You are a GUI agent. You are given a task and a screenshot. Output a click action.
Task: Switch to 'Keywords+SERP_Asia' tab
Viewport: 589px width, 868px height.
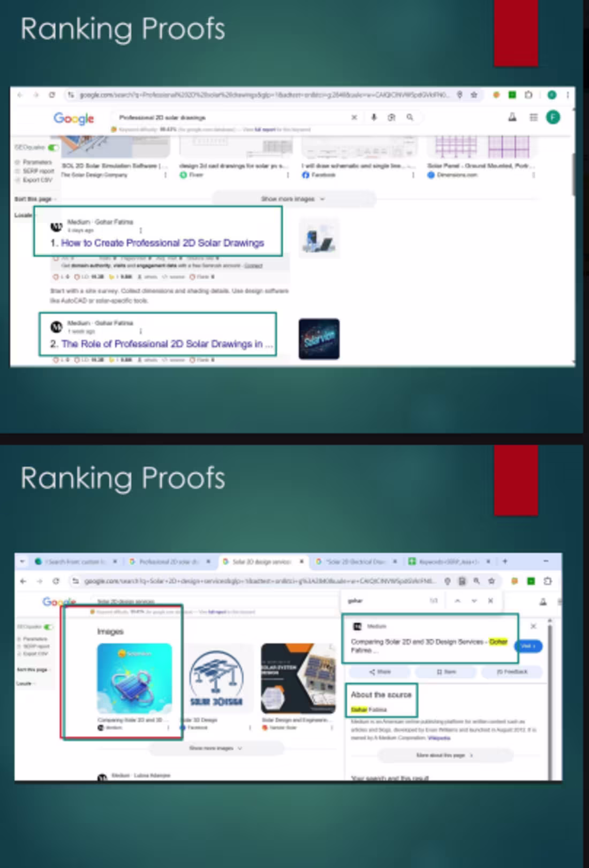(x=448, y=562)
